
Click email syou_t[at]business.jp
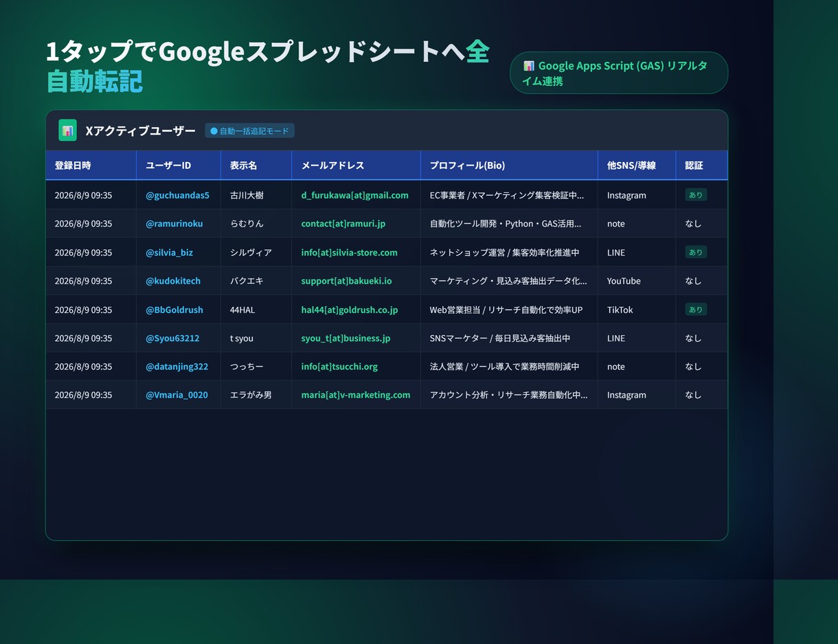point(346,338)
